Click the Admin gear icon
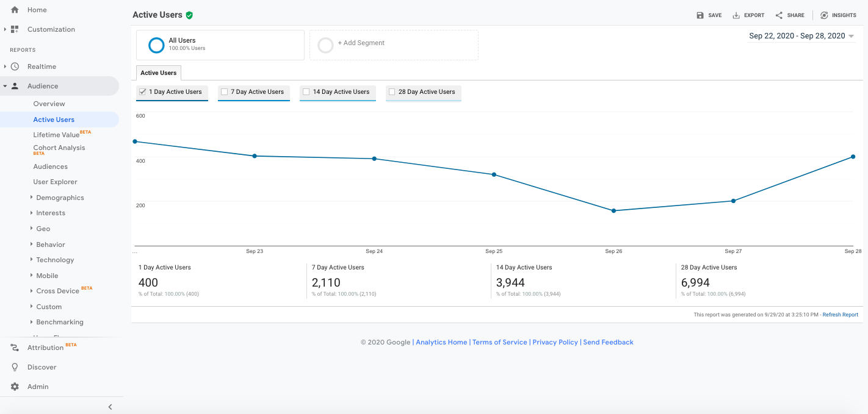The image size is (868, 414). pyautogui.click(x=15, y=387)
